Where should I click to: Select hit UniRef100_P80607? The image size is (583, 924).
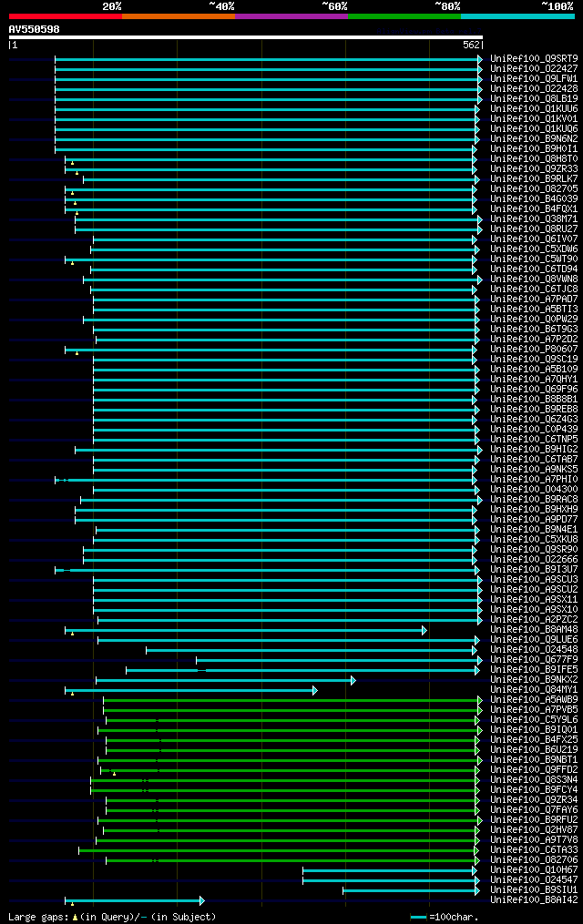[534, 350]
